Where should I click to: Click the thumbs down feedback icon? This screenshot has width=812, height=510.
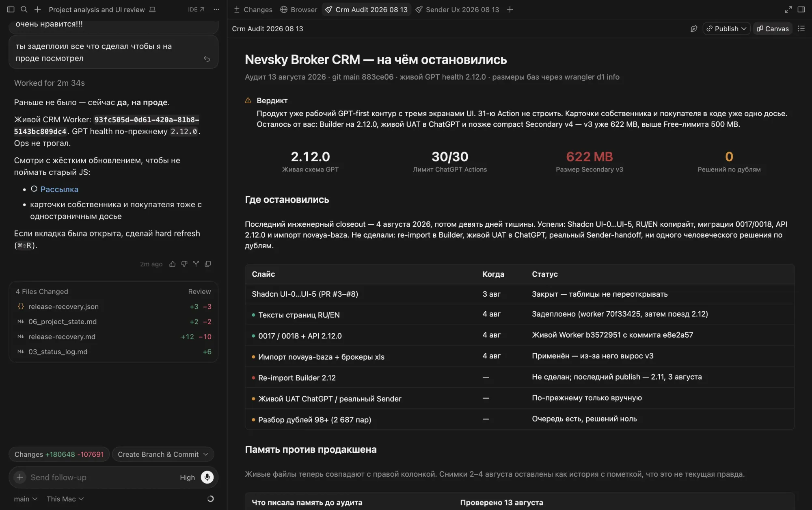(x=184, y=264)
